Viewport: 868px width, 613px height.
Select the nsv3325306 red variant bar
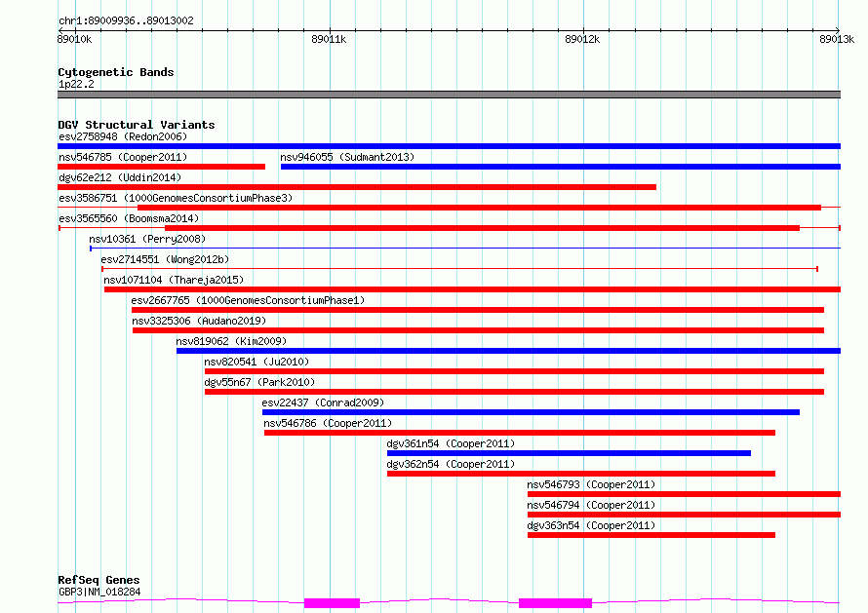click(x=478, y=330)
